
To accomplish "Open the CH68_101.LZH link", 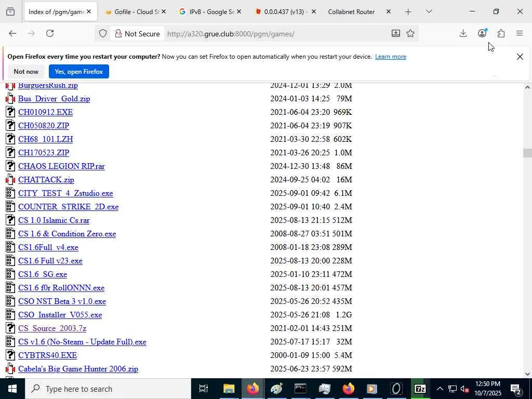I will (x=46, y=139).
